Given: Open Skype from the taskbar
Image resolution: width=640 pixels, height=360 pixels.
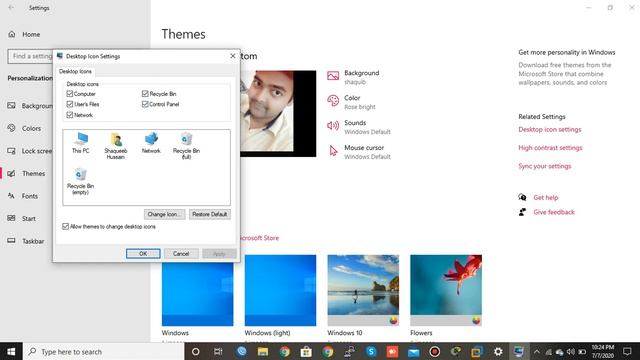Looking at the screenshot, I should coord(371,351).
